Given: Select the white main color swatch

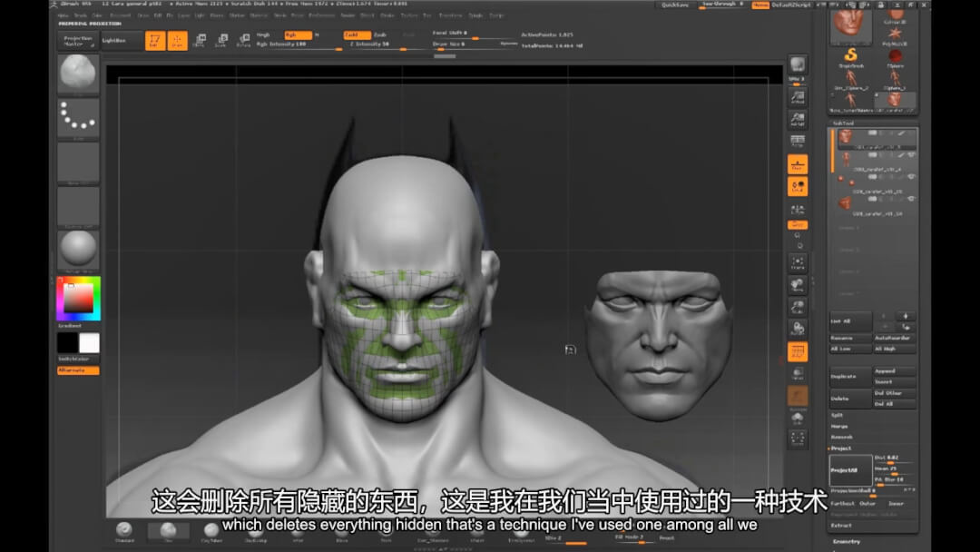Looking at the screenshot, I should pyautogui.click(x=89, y=342).
